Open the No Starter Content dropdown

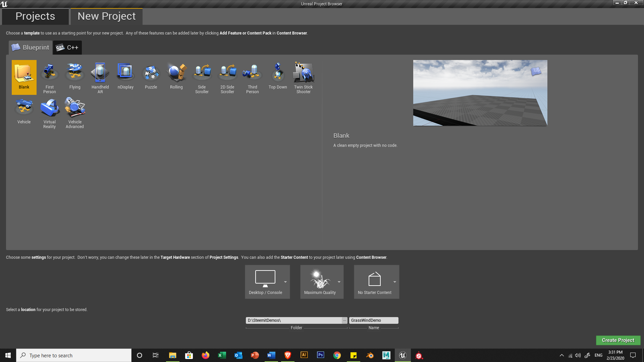click(395, 282)
